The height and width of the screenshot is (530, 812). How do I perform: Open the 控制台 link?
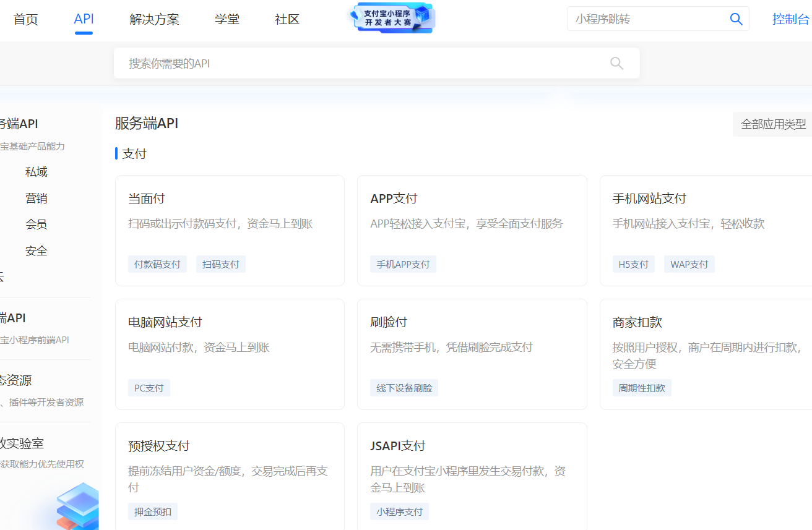pyautogui.click(x=791, y=19)
